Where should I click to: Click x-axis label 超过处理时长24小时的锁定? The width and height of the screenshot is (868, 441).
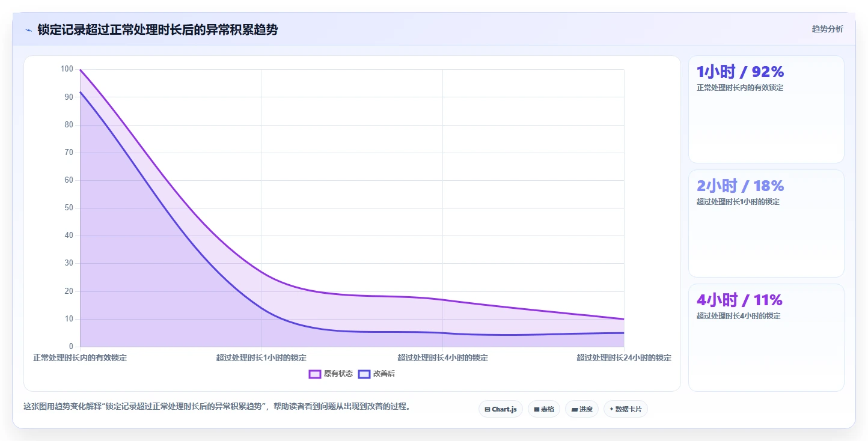click(624, 357)
